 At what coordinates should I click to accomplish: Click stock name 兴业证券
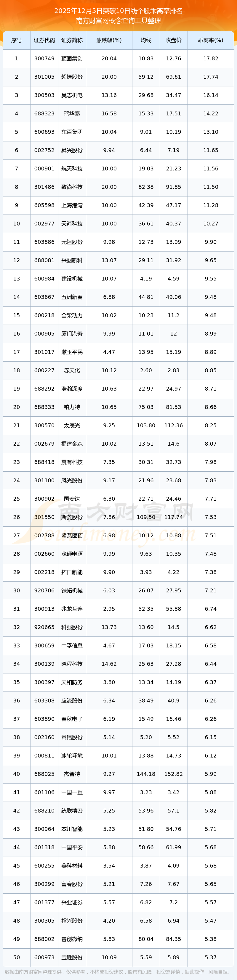pyautogui.click(x=72, y=902)
